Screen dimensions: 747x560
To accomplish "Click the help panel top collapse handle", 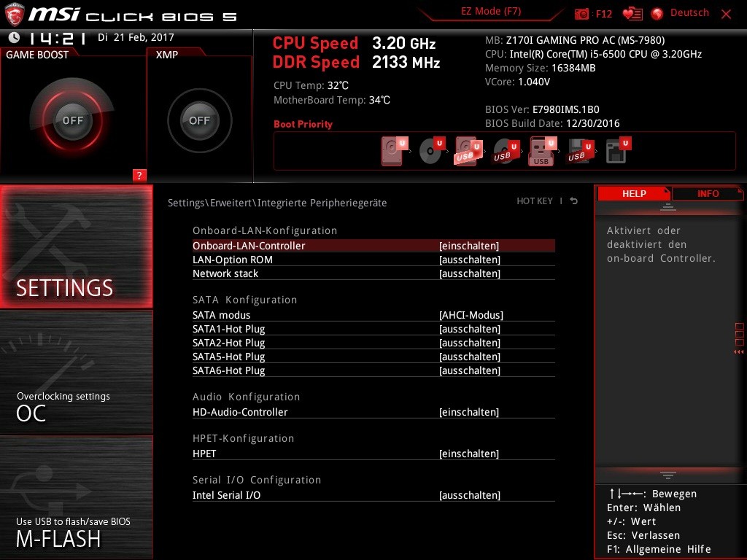I will tap(668, 206).
